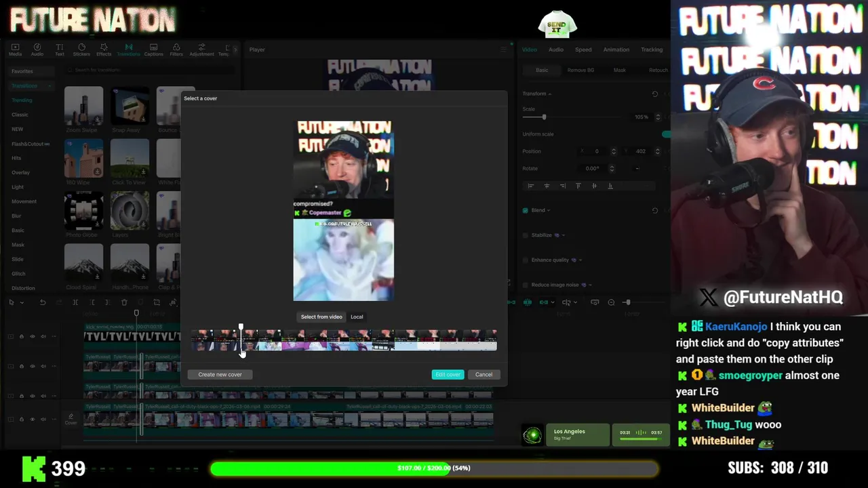Image resolution: width=868 pixels, height=488 pixels.
Task: Click the delete trash icon in timeline toolbar
Action: tap(124, 302)
